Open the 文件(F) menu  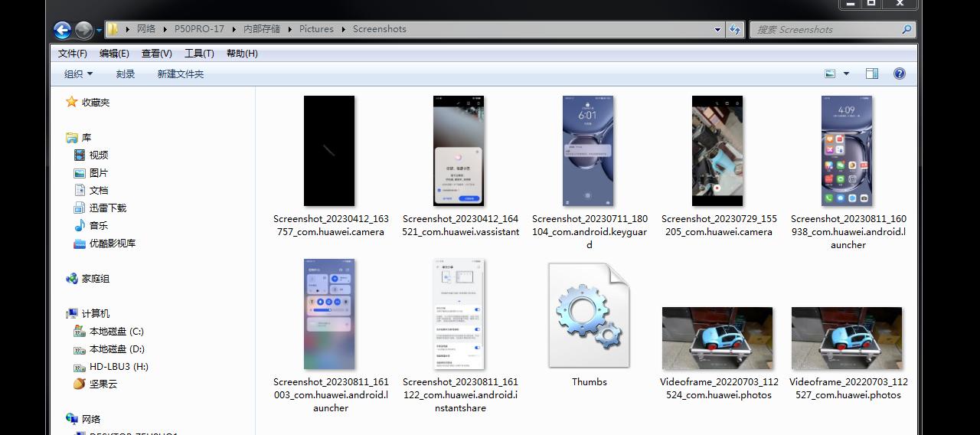click(72, 54)
